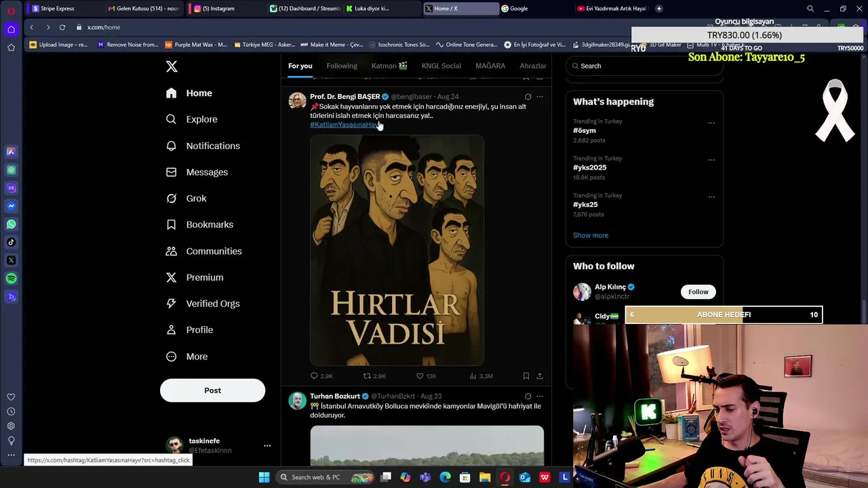Click Grok icon on Bengi BAŞER tweet
Screen dimensions: 868x488
tap(528, 96)
